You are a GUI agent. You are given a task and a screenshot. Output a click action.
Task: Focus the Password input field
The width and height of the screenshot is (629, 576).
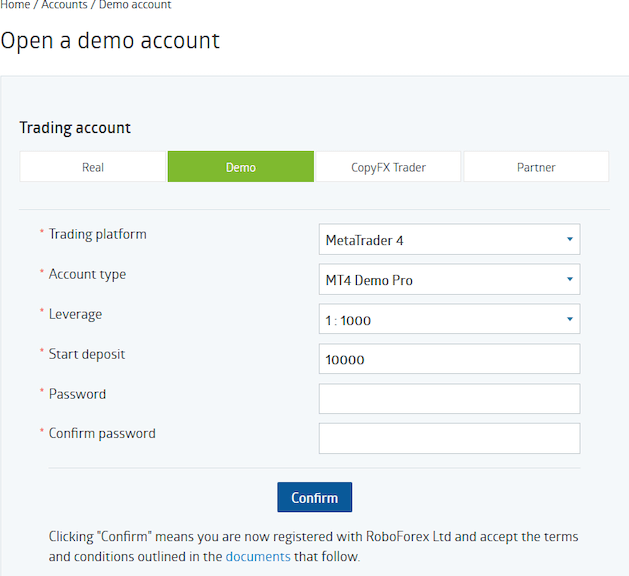(449, 399)
